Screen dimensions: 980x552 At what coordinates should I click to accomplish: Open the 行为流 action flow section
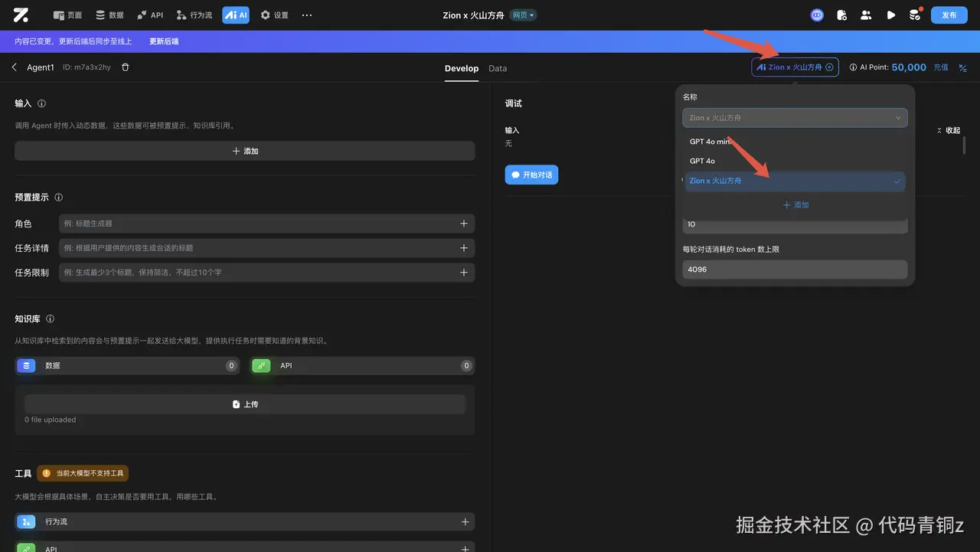[194, 15]
